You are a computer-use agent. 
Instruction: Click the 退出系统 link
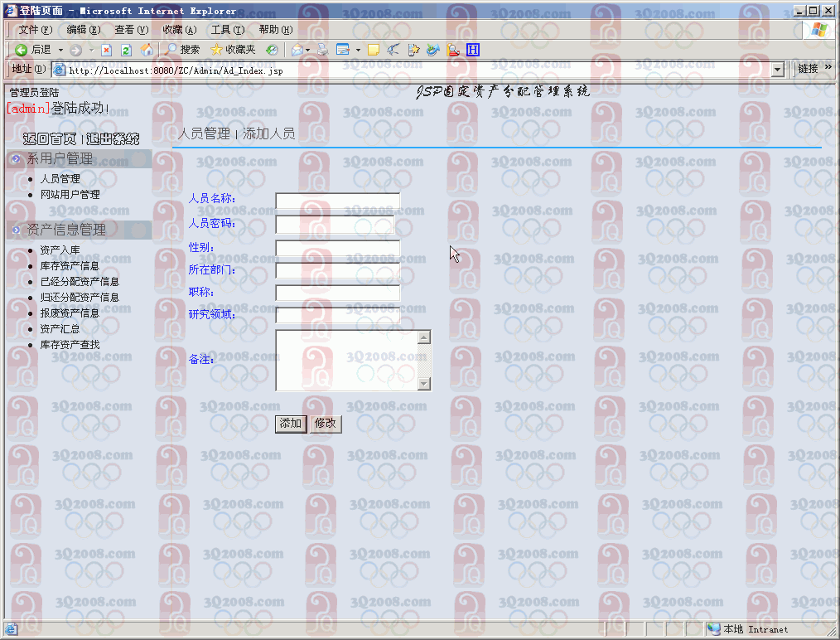[113, 139]
